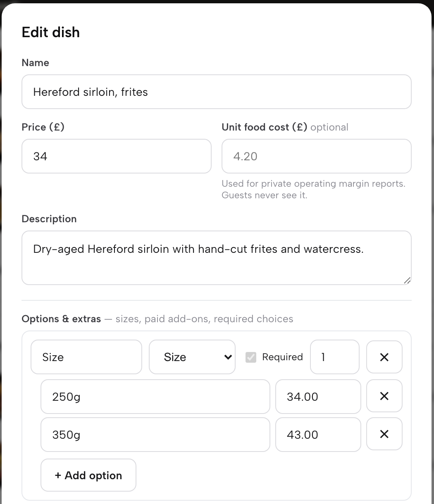Open the Size type dropdown
The width and height of the screenshot is (434, 504).
point(192,357)
